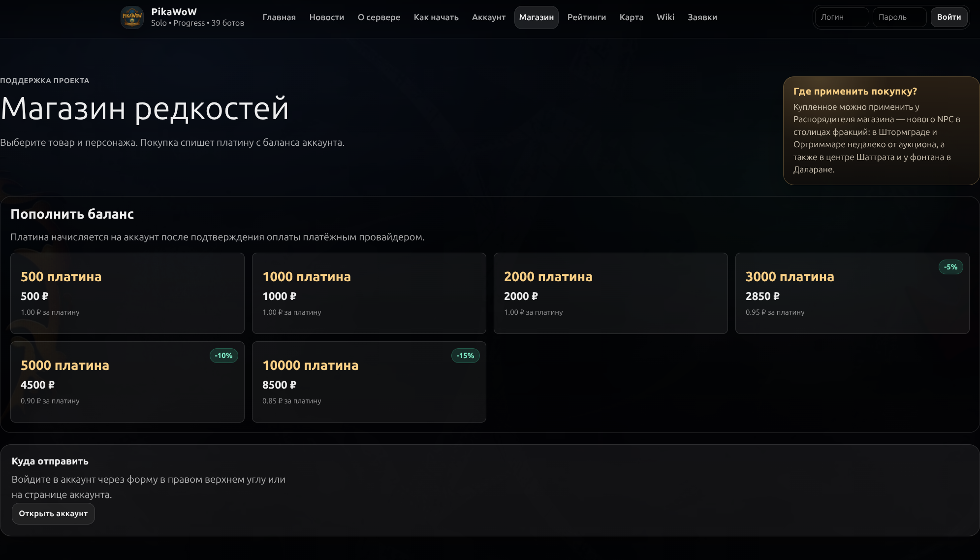Select the Магазин tab
Viewport: 980px width, 560px height.
coord(537,17)
